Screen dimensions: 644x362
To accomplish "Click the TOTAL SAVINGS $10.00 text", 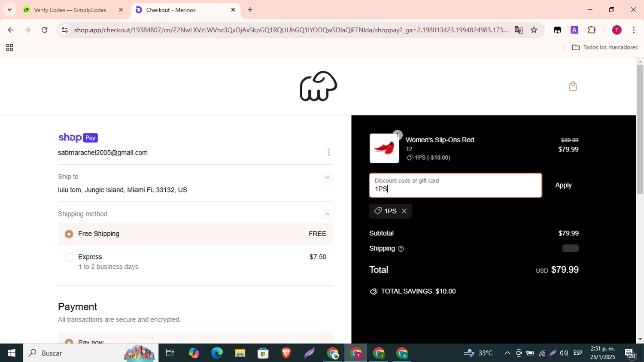I will pos(413,292).
